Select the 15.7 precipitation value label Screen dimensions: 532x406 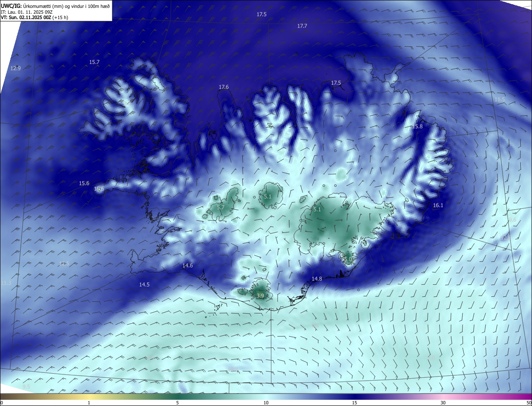coord(94,62)
